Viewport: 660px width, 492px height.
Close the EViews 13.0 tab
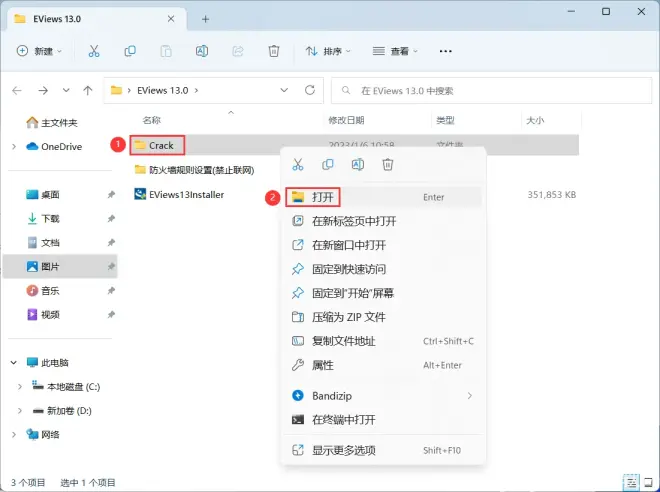(x=171, y=19)
